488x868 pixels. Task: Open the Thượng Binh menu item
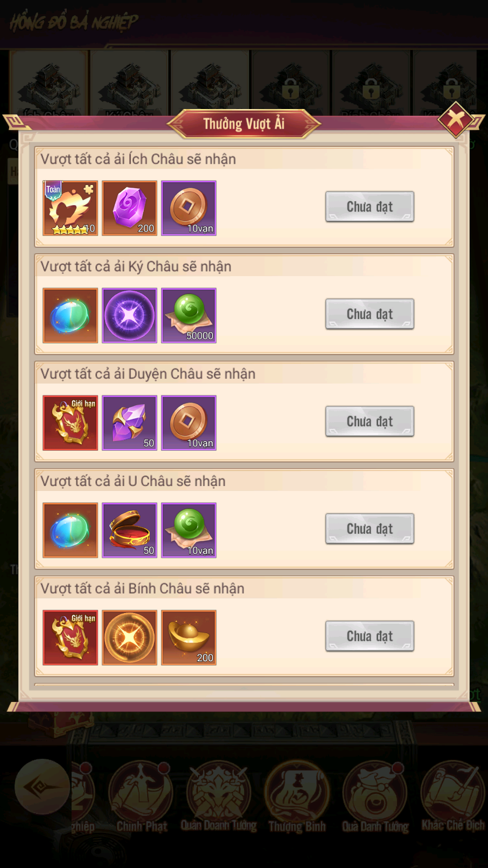297,797
